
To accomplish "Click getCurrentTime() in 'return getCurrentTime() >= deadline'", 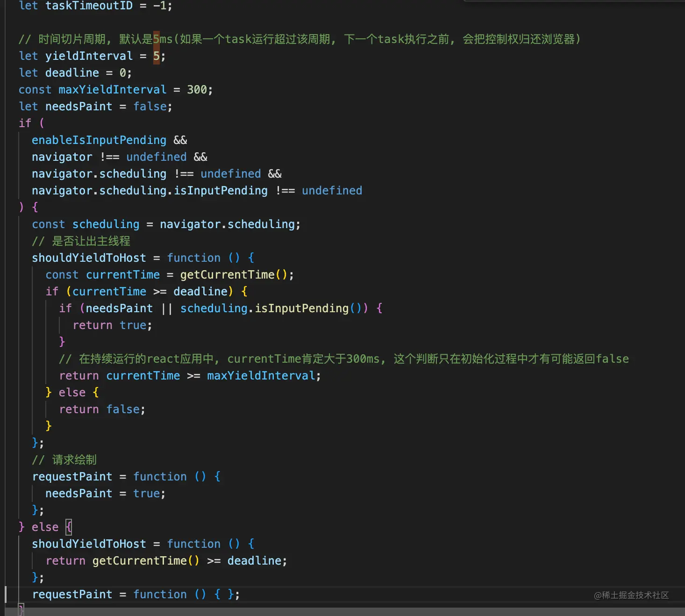I will (x=146, y=561).
